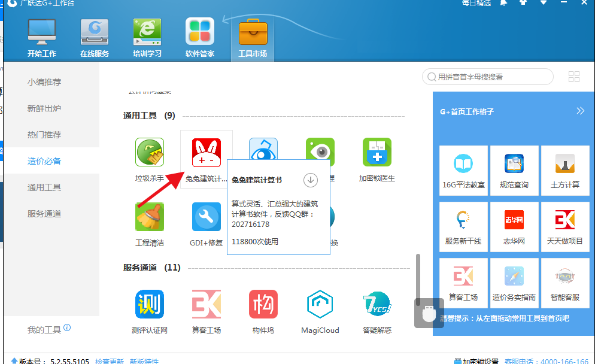Image resolution: width=595 pixels, height=364 pixels.
Task: Open the 服务新干线 tile
Action: click(463, 226)
